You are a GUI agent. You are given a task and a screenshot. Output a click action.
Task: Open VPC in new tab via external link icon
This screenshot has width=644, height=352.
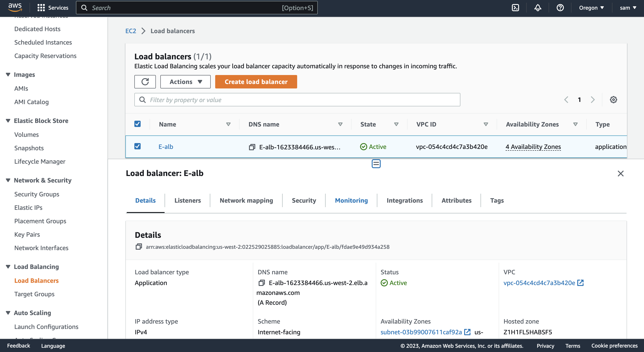tap(580, 283)
